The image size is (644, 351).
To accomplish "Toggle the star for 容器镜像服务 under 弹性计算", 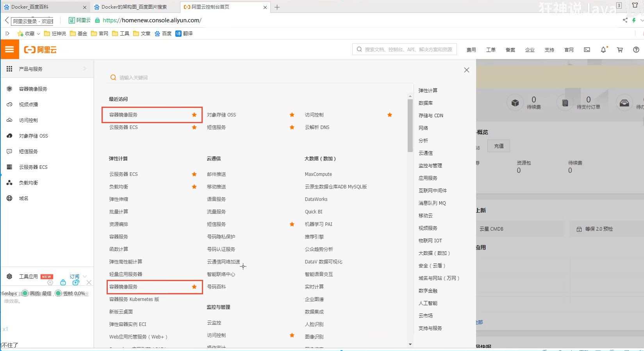I will (194, 287).
